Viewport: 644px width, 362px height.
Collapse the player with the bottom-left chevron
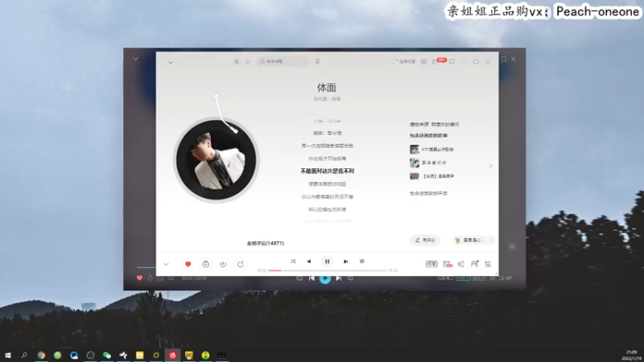coord(166,265)
